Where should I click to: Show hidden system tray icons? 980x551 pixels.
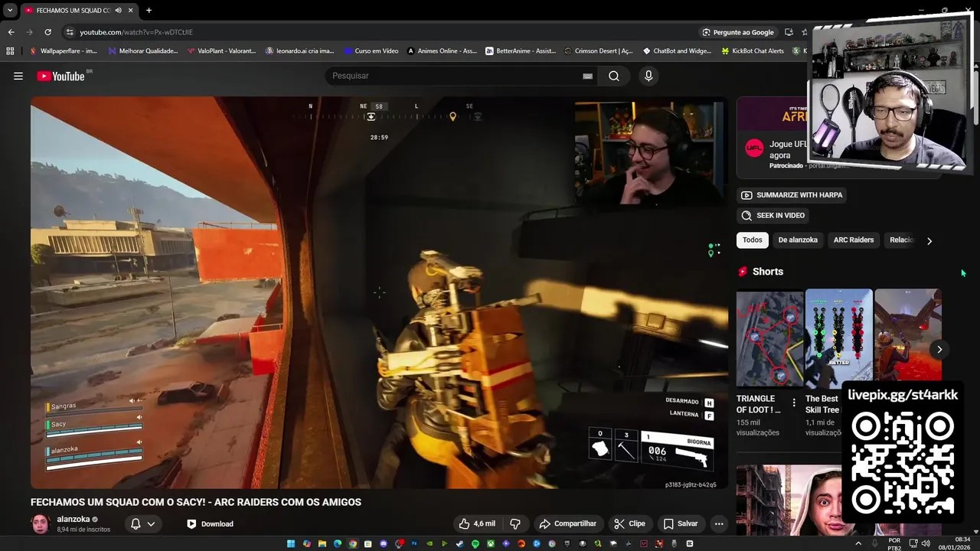point(858,543)
